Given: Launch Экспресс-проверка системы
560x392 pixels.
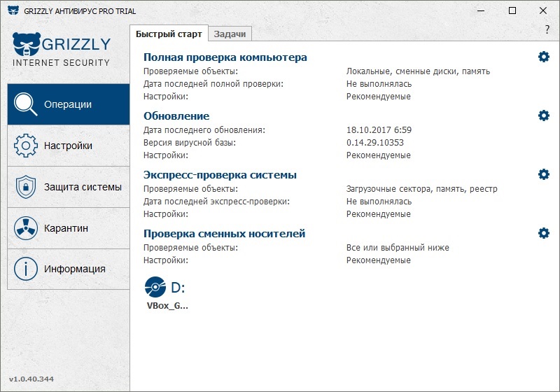Looking at the screenshot, I should point(220,175).
